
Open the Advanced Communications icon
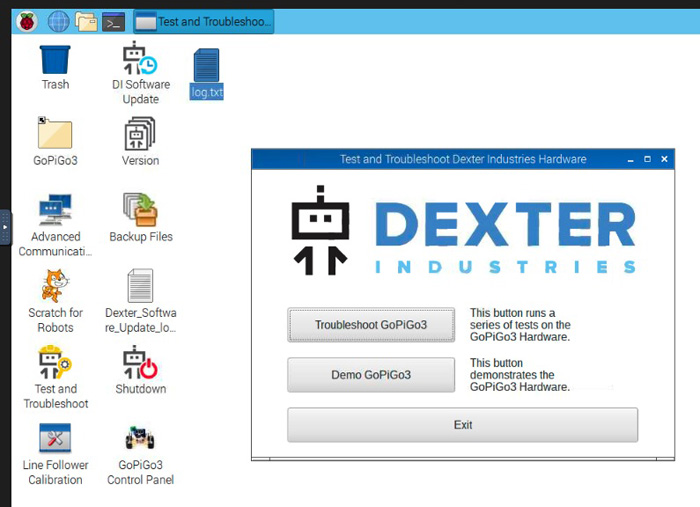(55, 211)
